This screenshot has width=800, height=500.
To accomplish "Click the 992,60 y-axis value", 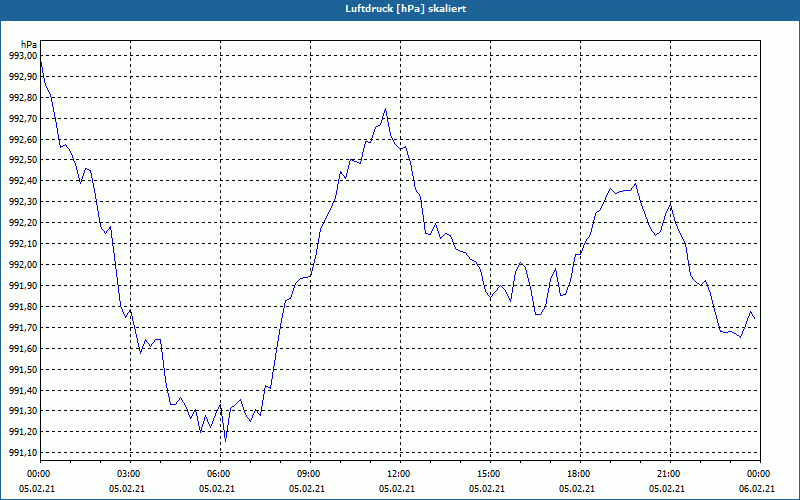I will coord(23,139).
